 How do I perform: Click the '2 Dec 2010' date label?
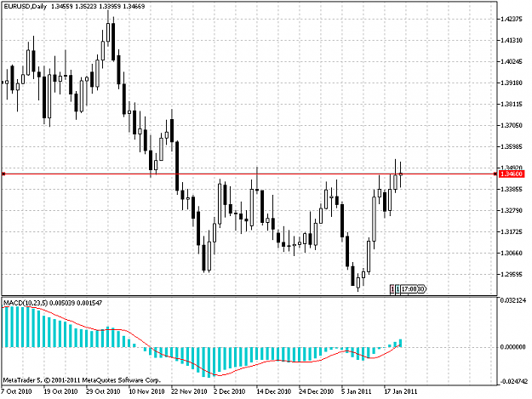coord(229,391)
